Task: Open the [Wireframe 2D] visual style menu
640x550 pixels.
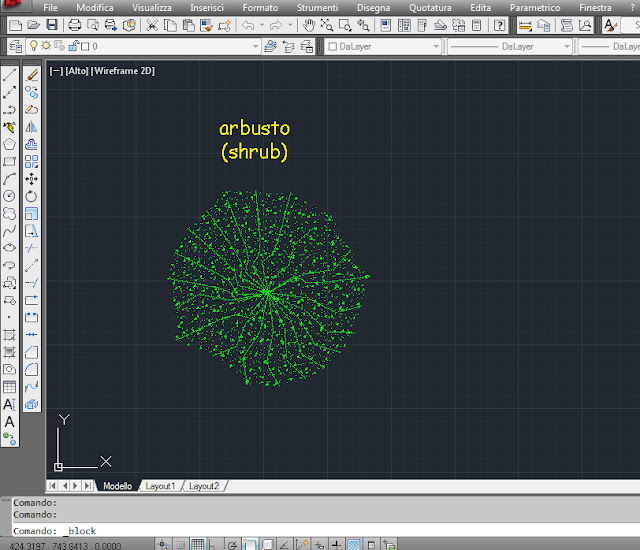Action: tap(123, 71)
